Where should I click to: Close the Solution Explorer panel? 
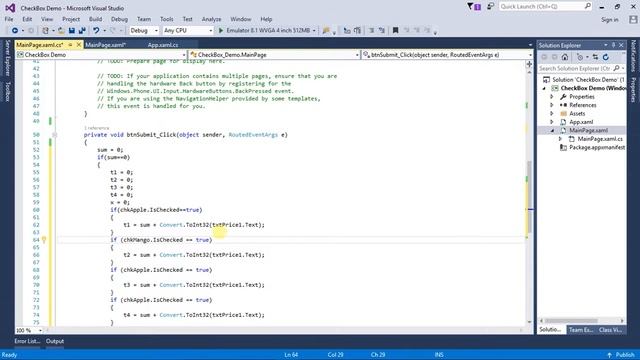(621, 45)
